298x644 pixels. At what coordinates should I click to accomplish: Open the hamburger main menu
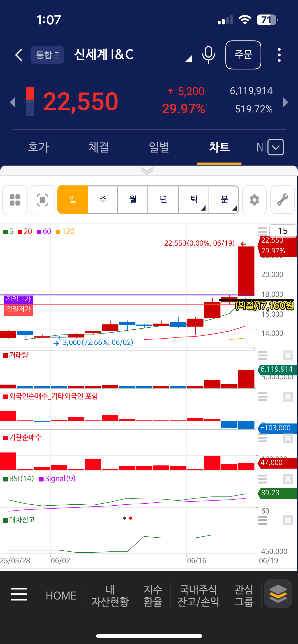pos(19,594)
